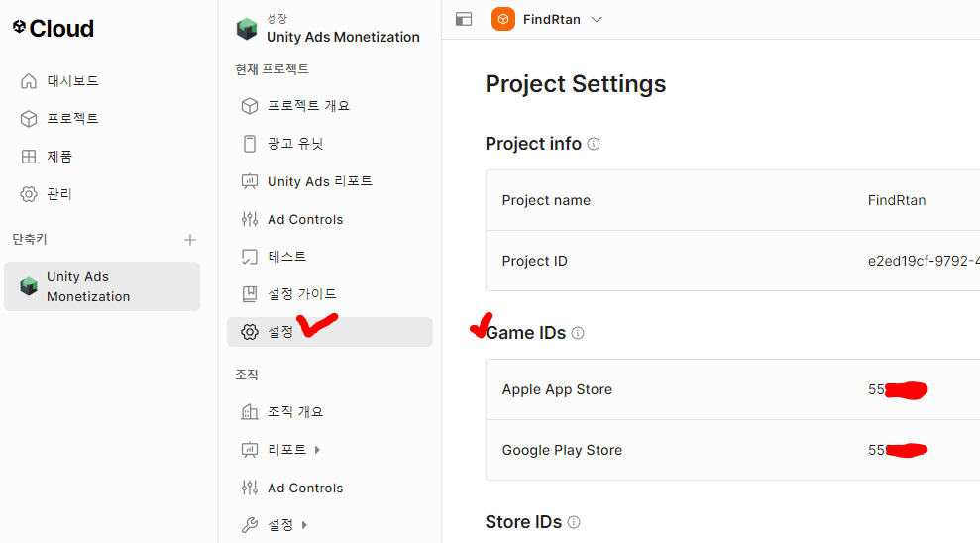Click the 프로젝트 개요 cube icon
Image resolution: width=980 pixels, height=543 pixels.
point(250,106)
